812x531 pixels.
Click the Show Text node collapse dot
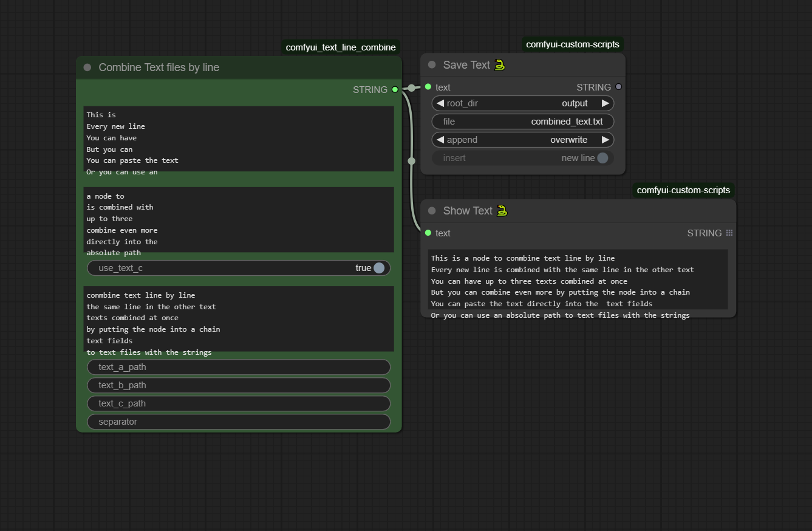[x=432, y=211]
